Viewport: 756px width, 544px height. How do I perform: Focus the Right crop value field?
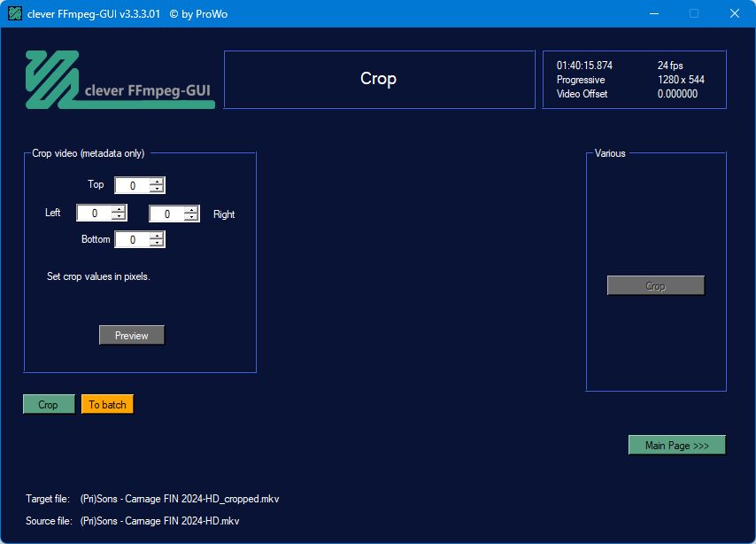pos(167,214)
